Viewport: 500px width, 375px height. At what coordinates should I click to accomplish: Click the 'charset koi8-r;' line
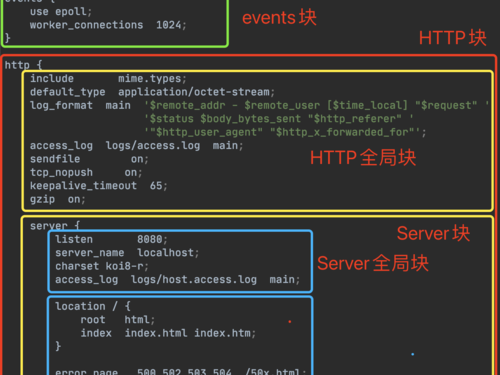tap(102, 266)
